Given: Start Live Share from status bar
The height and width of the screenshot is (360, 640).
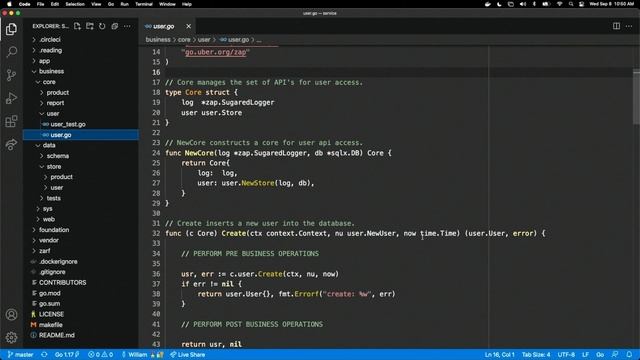Looking at the screenshot, I should pyautogui.click(x=188, y=355).
